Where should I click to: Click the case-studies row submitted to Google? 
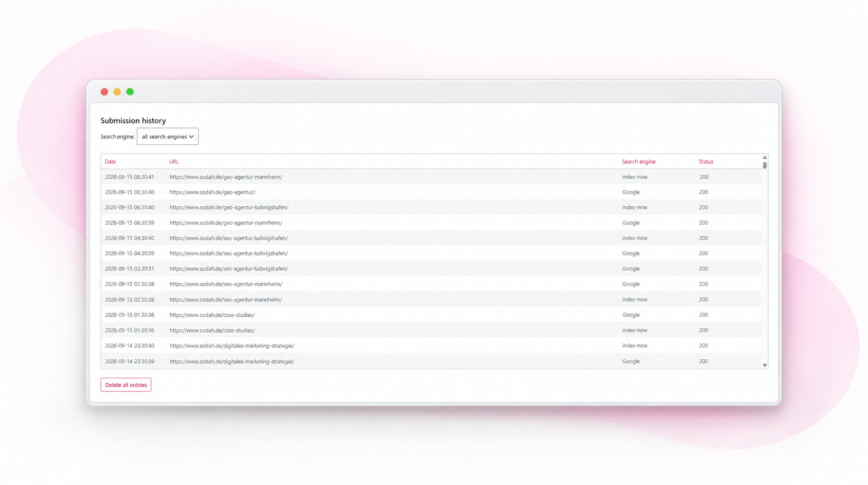(431, 315)
